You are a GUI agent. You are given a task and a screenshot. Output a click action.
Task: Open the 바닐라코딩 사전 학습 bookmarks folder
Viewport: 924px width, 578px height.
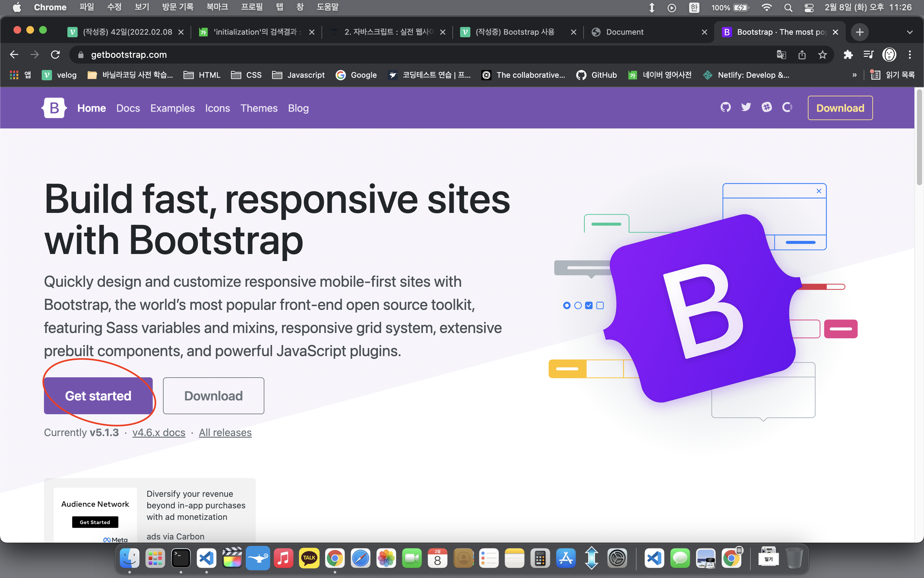[x=130, y=75]
